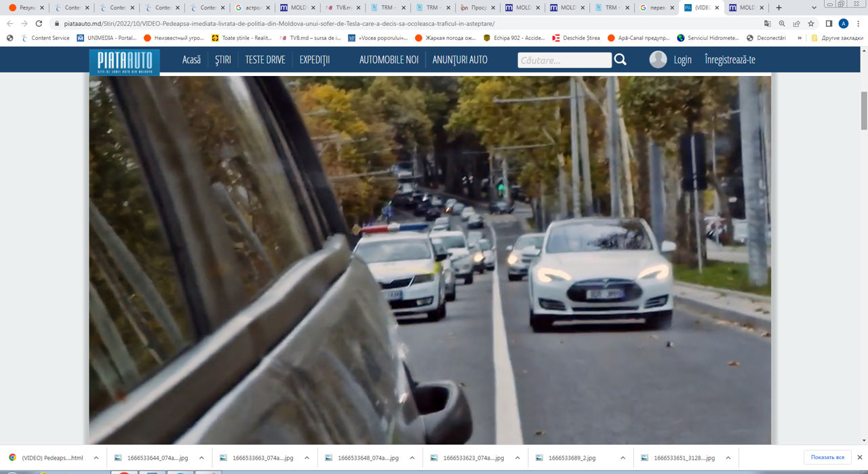Open the Echipa 902 - Accide... bookmark
Image resolution: width=868 pixels, height=474 pixels.
tap(514, 38)
